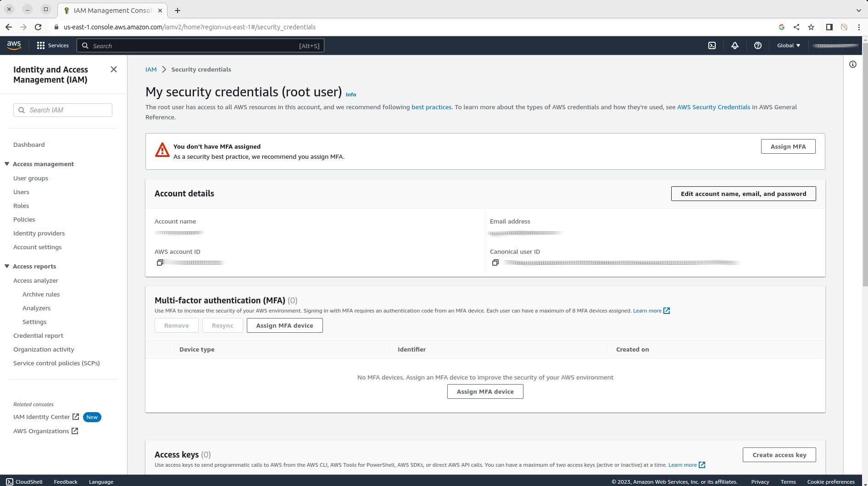
Task: Go to User groups
Action: pyautogui.click(x=31, y=178)
